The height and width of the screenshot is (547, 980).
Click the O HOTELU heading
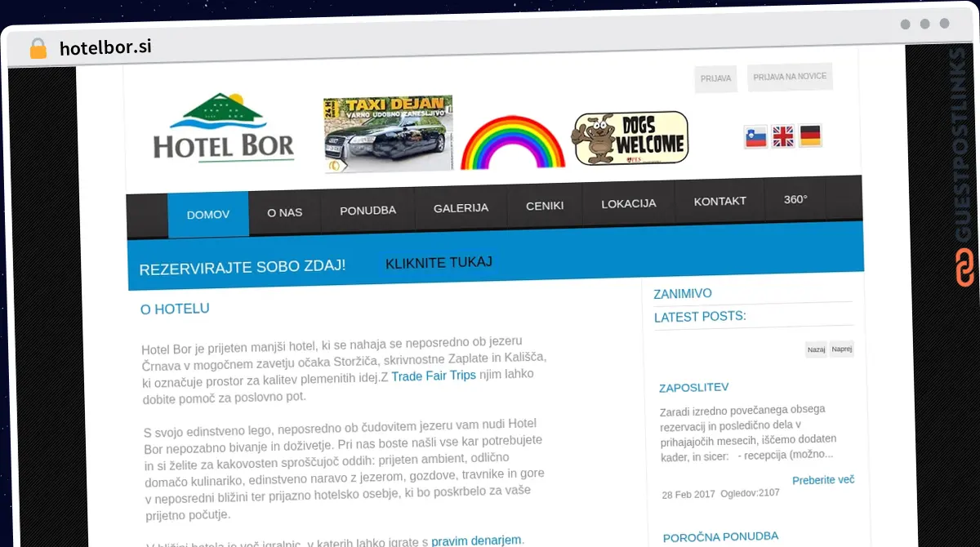[x=175, y=309]
